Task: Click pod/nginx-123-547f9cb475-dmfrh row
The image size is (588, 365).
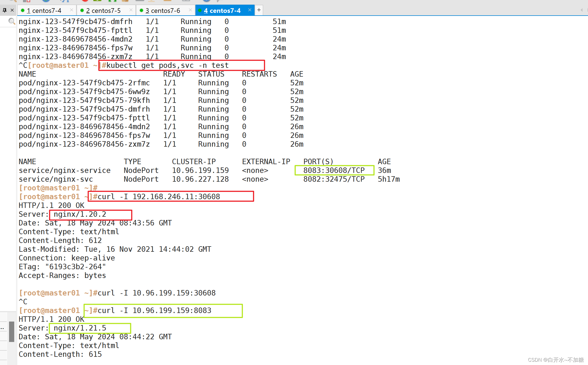Action: click(x=161, y=109)
